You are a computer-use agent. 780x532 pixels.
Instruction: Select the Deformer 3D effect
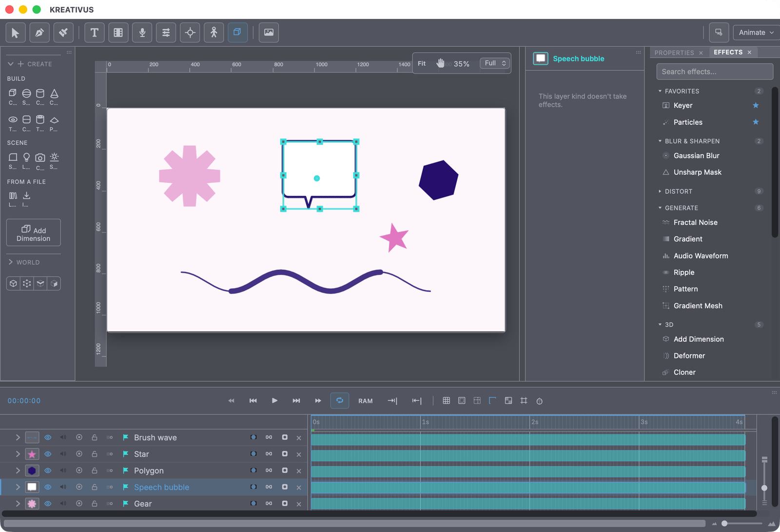pos(689,355)
